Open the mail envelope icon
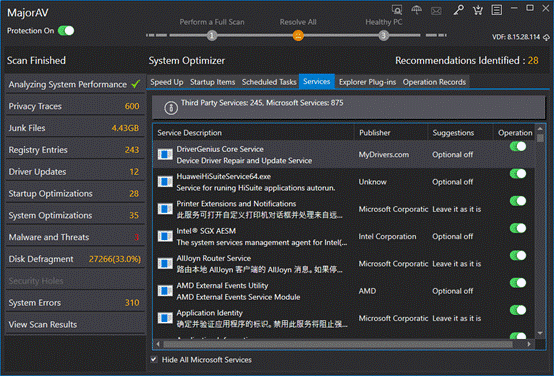 coord(436,11)
